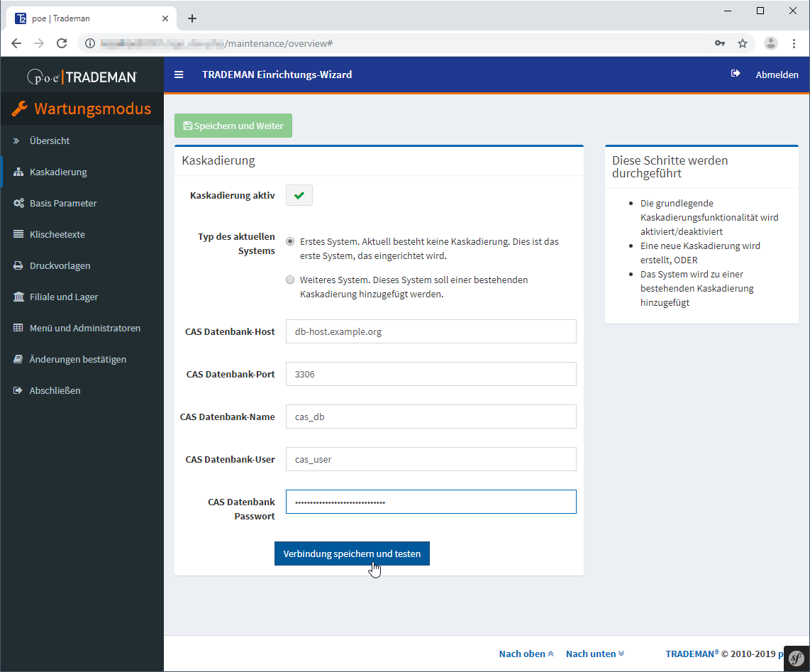Jump down with the Nach unten link
The image size is (810, 672).
point(595,654)
